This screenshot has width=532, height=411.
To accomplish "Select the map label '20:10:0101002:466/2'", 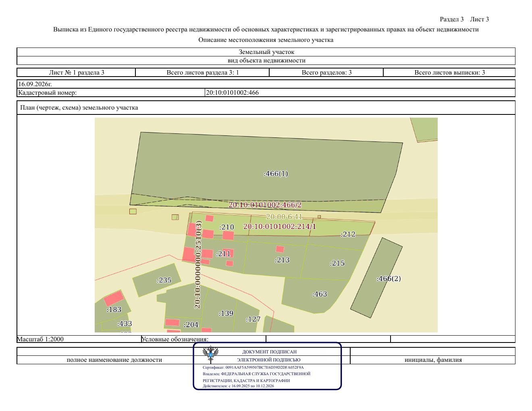I will pos(265,205).
